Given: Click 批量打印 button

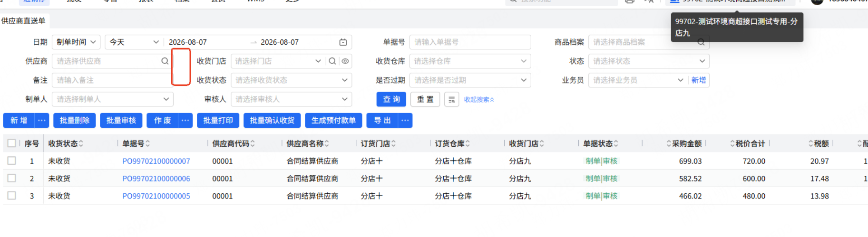Looking at the screenshot, I should (218, 121).
